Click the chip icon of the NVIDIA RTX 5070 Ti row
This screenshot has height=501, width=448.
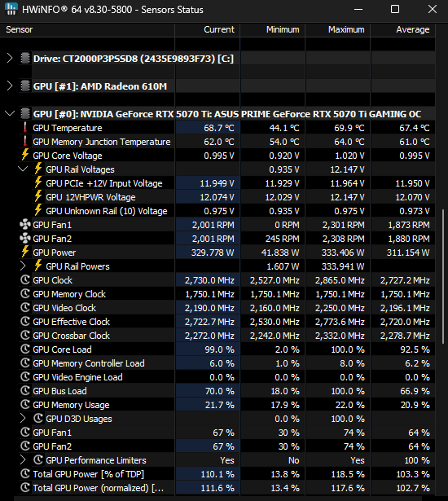25,113
